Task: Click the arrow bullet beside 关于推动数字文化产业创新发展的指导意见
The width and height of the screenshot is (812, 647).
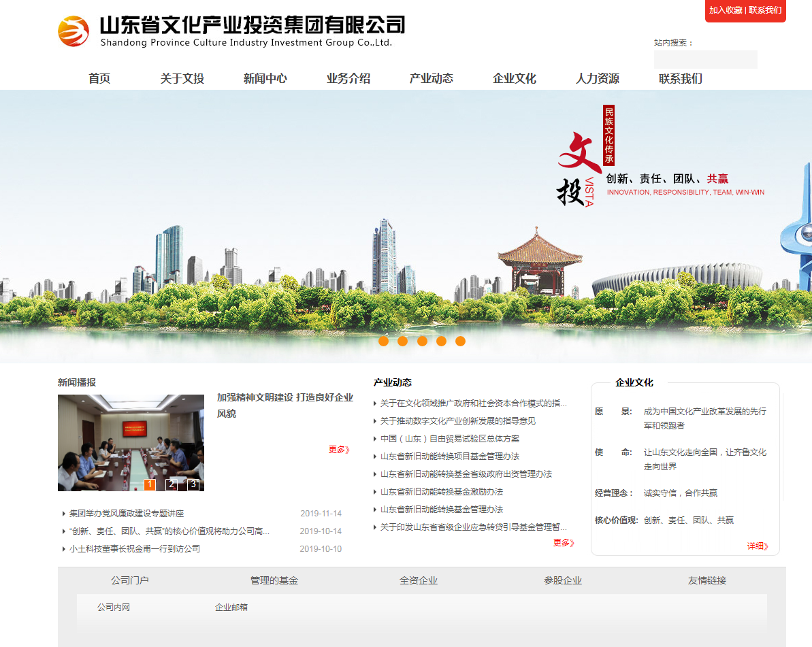Action: (374, 420)
